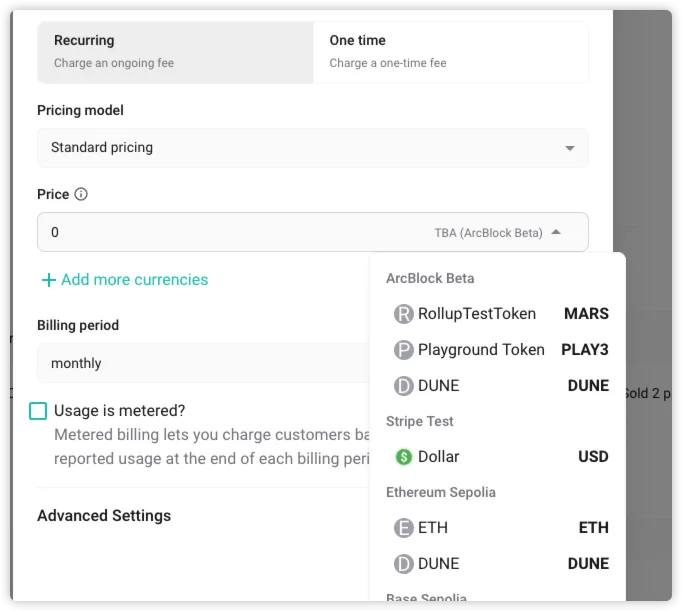
Task: Click the DUNE icon under Ethereum Sepolia
Action: click(x=403, y=564)
